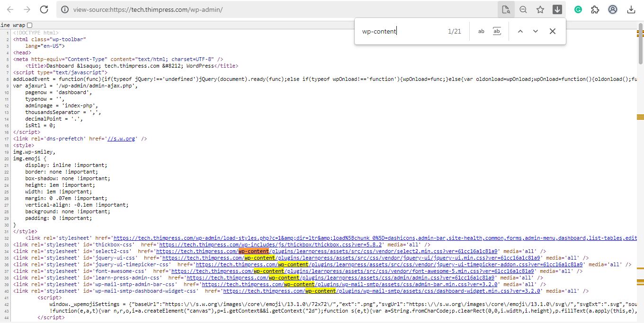The width and height of the screenshot is (644, 323).
Task: Jump to next match with down chevron
Action: click(535, 31)
